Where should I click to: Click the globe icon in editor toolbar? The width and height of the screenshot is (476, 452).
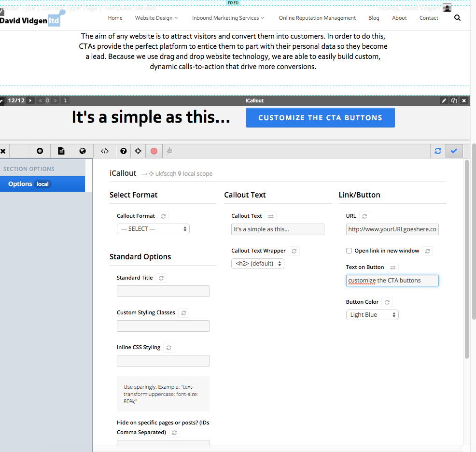(83, 151)
